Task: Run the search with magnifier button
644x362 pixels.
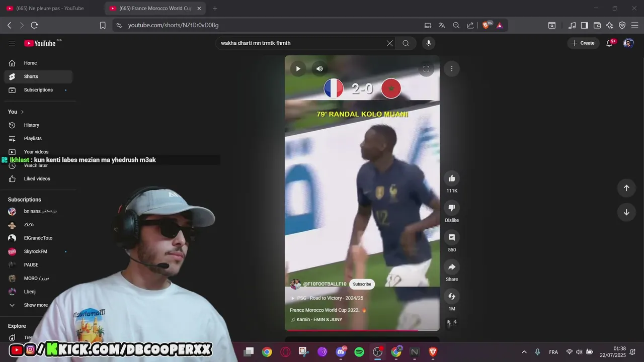Action: (x=406, y=43)
